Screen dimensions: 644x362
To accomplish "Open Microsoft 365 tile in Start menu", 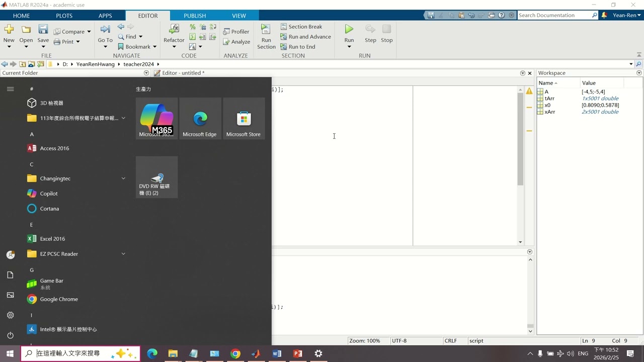I will click(156, 118).
